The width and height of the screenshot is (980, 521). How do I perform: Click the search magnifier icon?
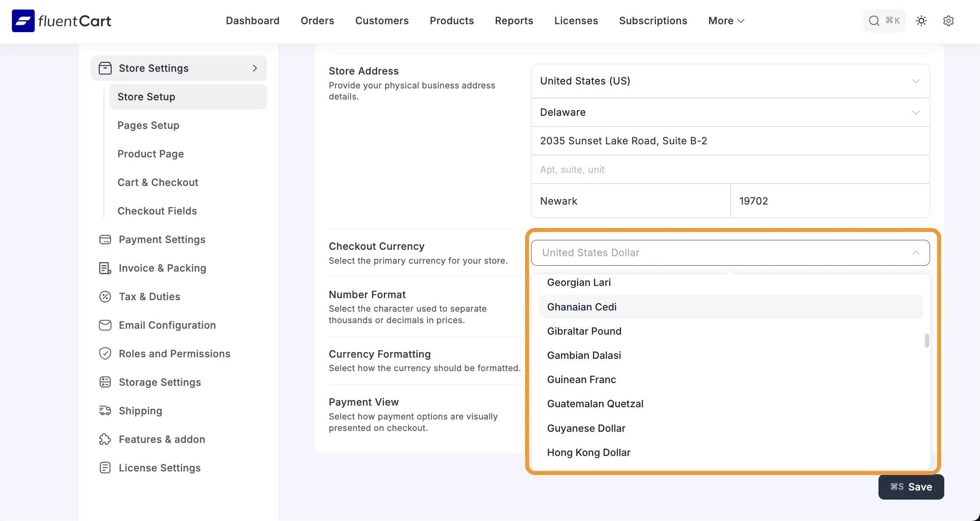[x=874, y=21]
